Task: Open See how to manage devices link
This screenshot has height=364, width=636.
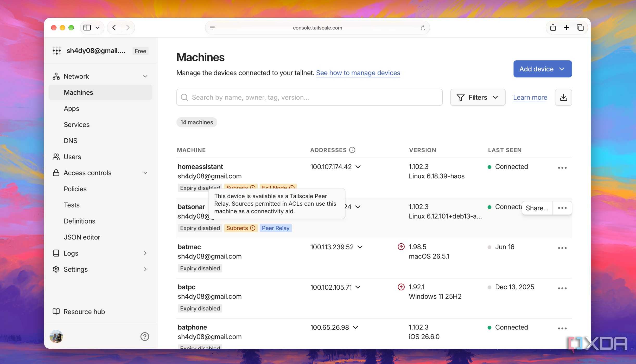Action: point(358,73)
